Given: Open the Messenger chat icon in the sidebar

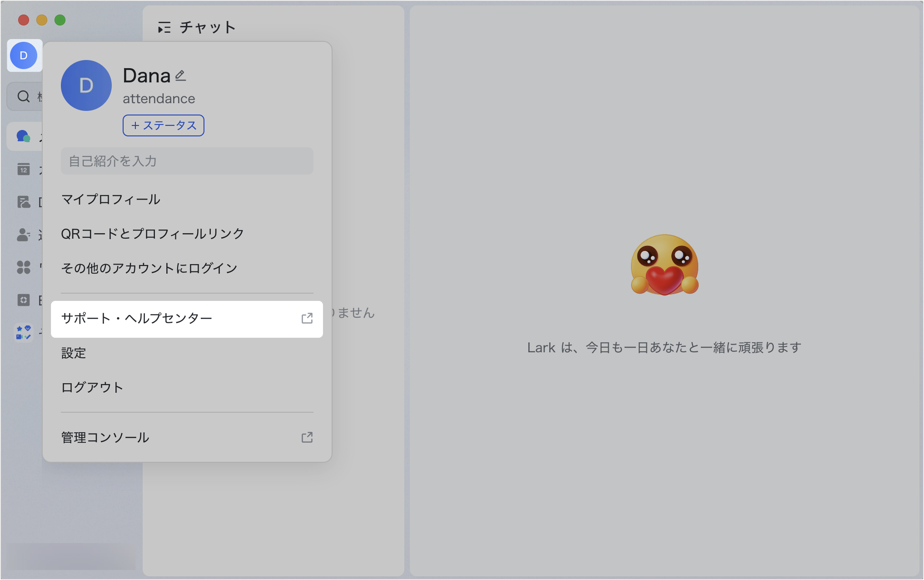Looking at the screenshot, I should pyautogui.click(x=23, y=135).
